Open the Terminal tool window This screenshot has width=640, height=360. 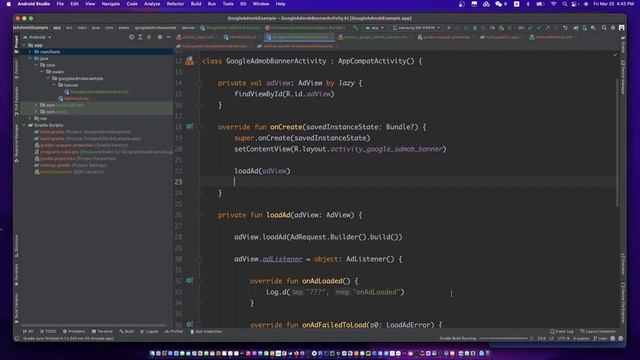point(102,331)
